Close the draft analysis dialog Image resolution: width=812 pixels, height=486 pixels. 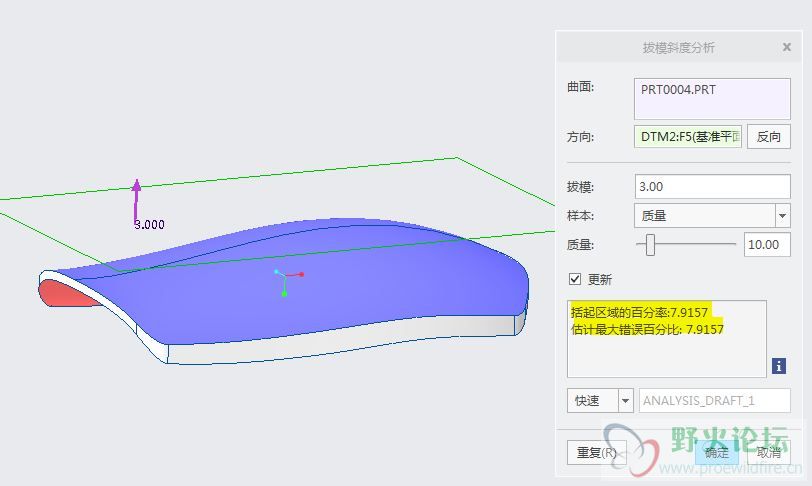[x=787, y=47]
